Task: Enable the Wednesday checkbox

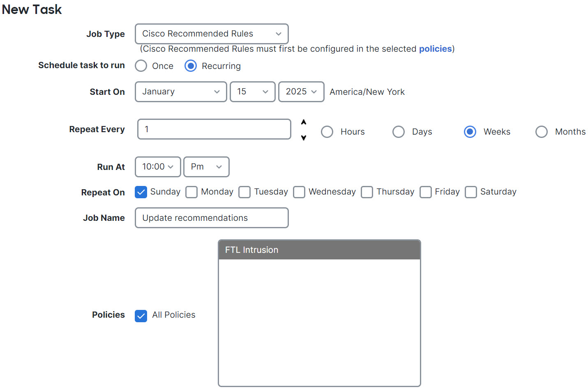Action: pos(299,192)
